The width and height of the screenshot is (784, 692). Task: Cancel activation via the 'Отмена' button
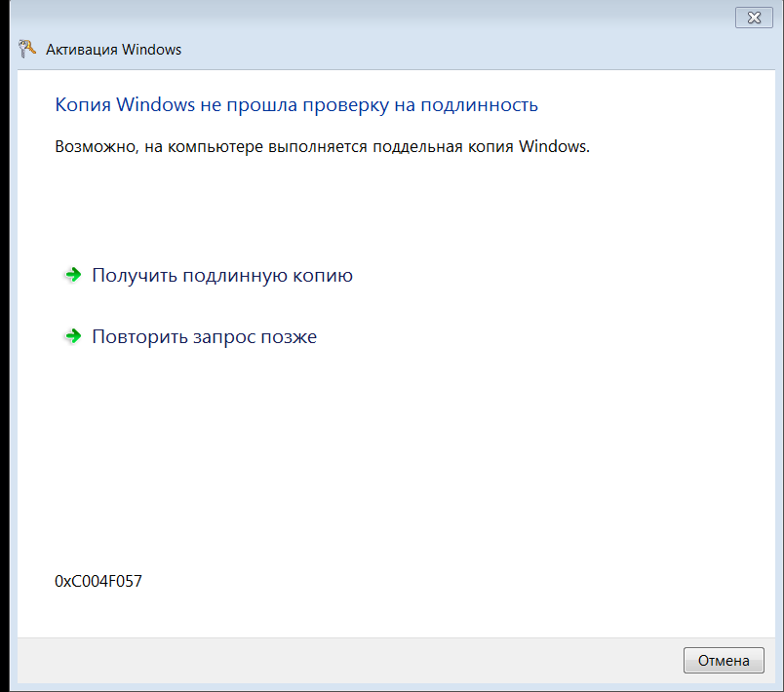coord(724,660)
